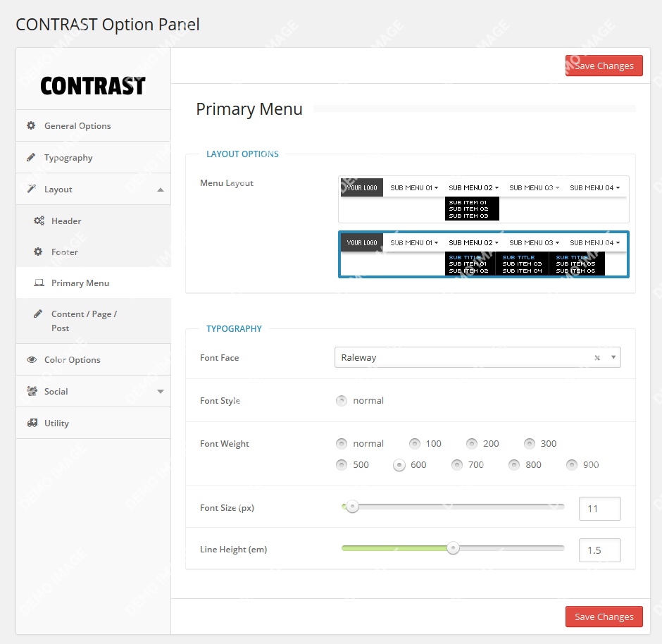Collapse the Layout section chevron
This screenshot has height=644, width=662.
coord(161,189)
